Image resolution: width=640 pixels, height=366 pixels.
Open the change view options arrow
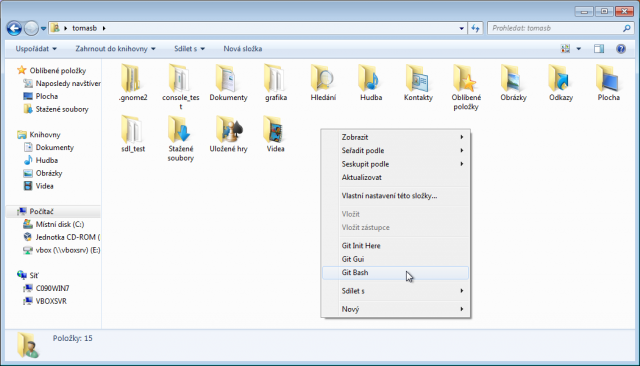pyautogui.click(x=578, y=49)
